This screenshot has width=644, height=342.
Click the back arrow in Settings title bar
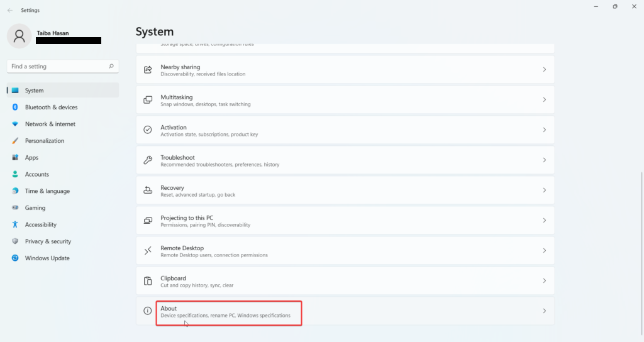click(x=10, y=10)
